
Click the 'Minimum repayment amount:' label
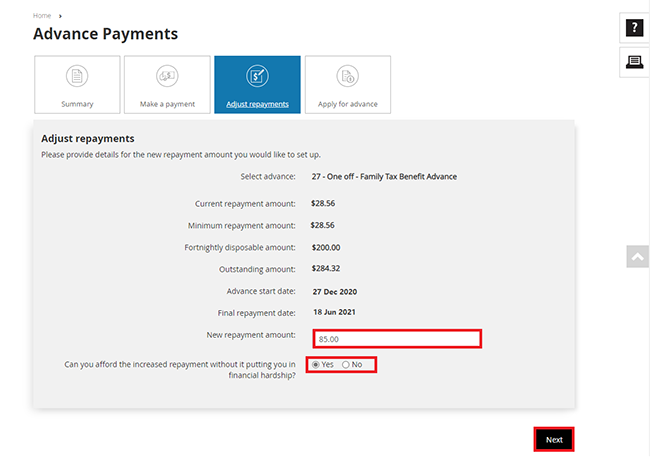pos(242,226)
